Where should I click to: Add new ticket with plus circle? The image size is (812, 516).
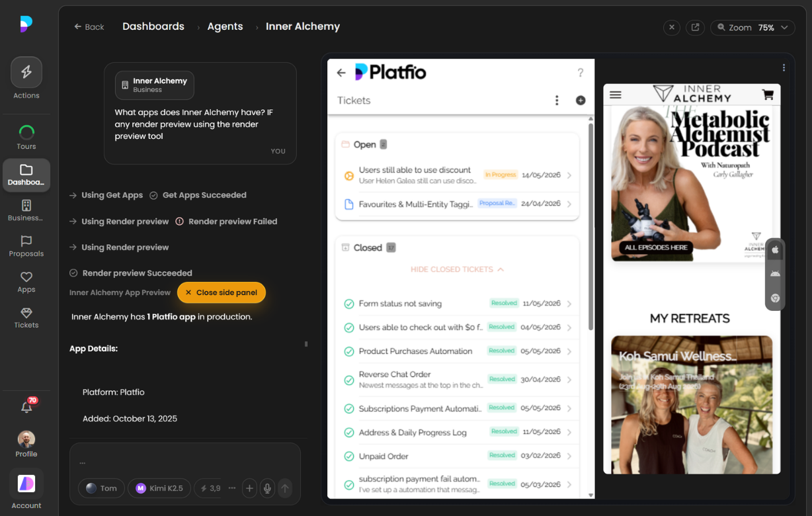click(x=581, y=101)
